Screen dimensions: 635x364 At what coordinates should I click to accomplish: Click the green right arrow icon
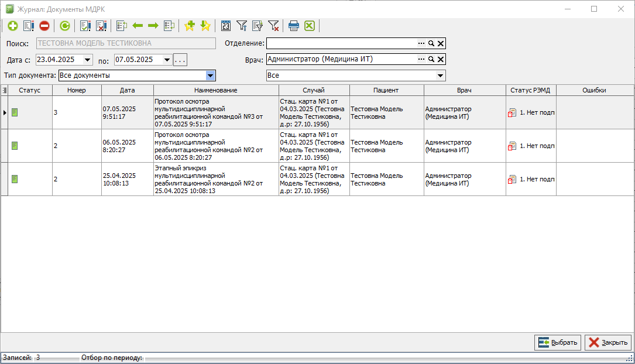153,26
